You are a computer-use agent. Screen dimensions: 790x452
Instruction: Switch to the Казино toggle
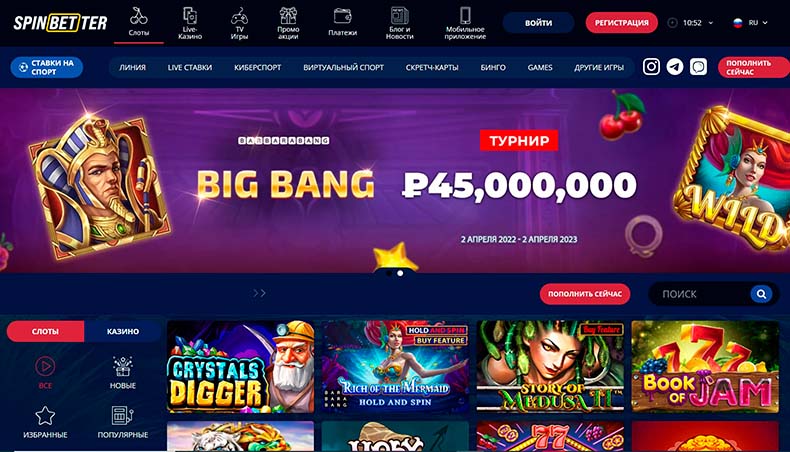tap(123, 331)
